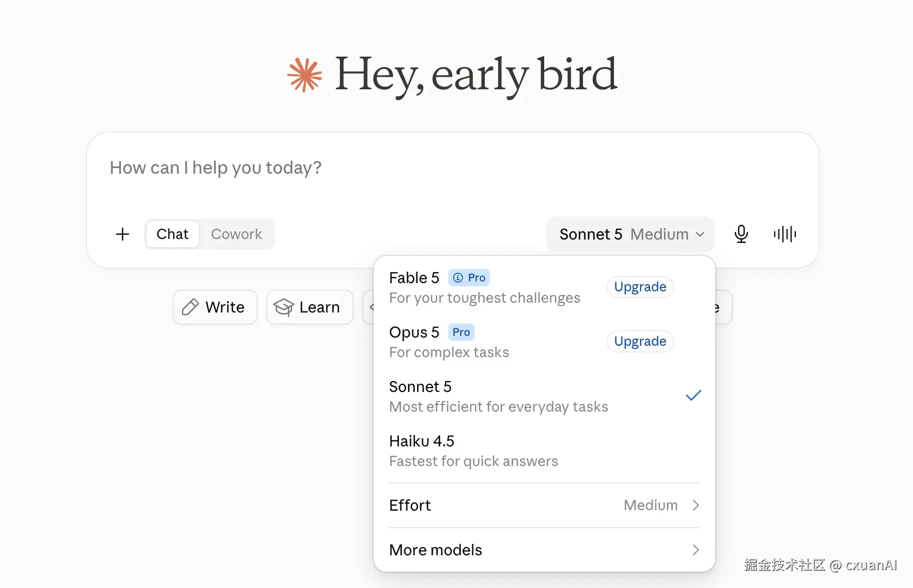
Task: Choose Sonnet 5 from the model list
Action: pyautogui.click(x=544, y=396)
